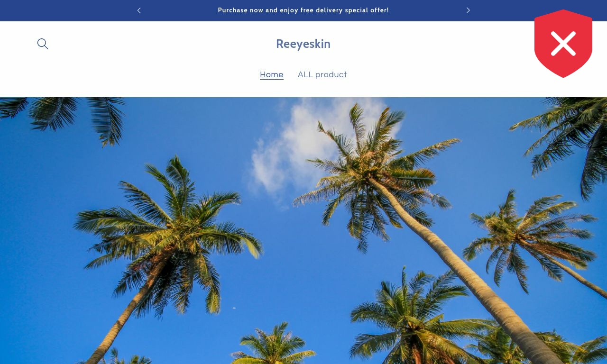607x364 pixels.
Task: Open the search magnifier icon
Action: click(43, 44)
